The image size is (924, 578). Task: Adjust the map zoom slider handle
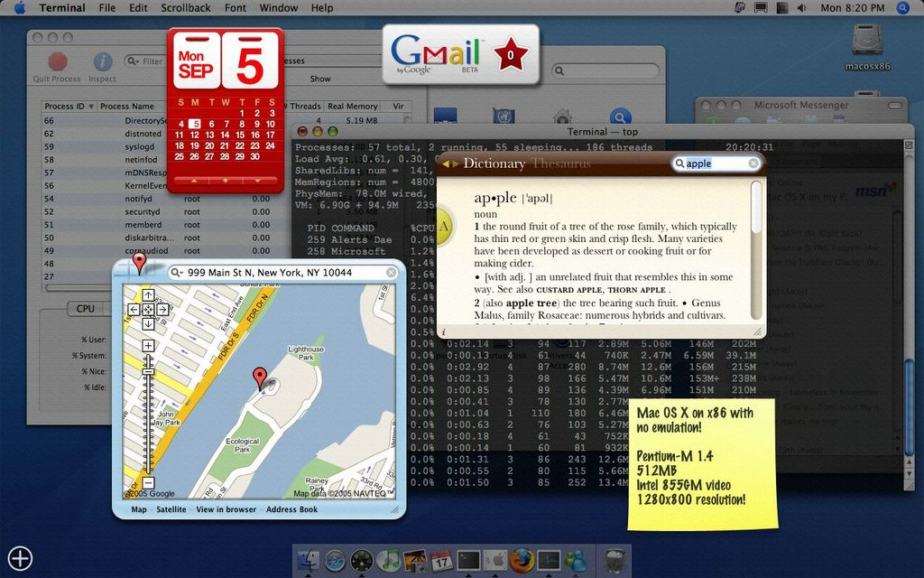[x=148, y=371]
